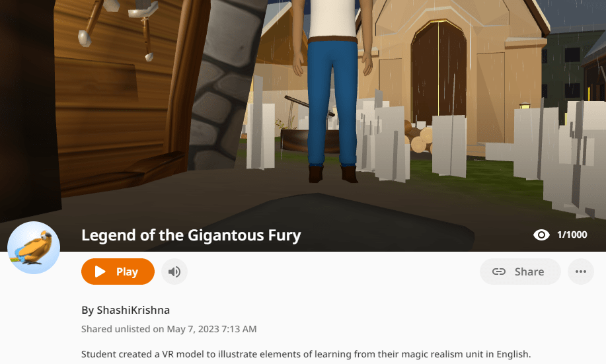Select the Legend of the Gigantous Fury title
Image resolution: width=606 pixels, height=364 pixels.
(191, 235)
